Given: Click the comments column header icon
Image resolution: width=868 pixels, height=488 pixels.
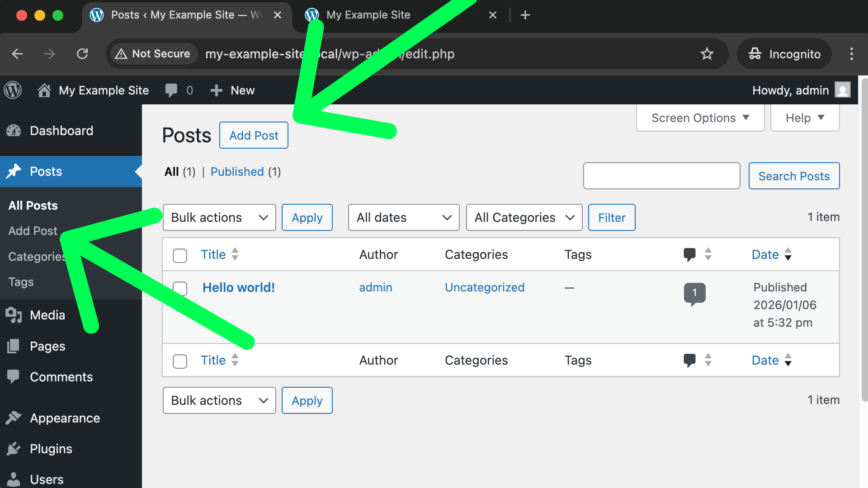Looking at the screenshot, I should (x=689, y=254).
